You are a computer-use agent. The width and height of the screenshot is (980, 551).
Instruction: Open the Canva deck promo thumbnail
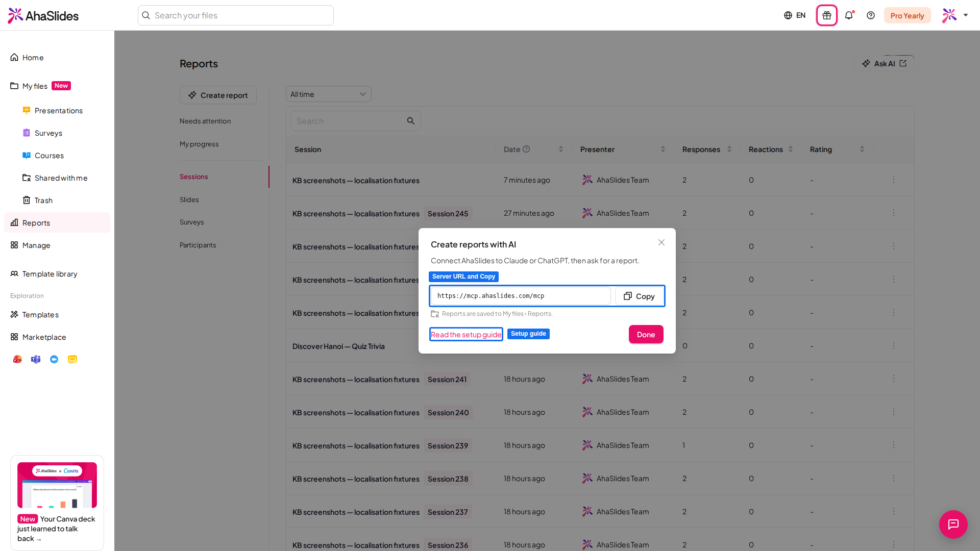coord(57,485)
